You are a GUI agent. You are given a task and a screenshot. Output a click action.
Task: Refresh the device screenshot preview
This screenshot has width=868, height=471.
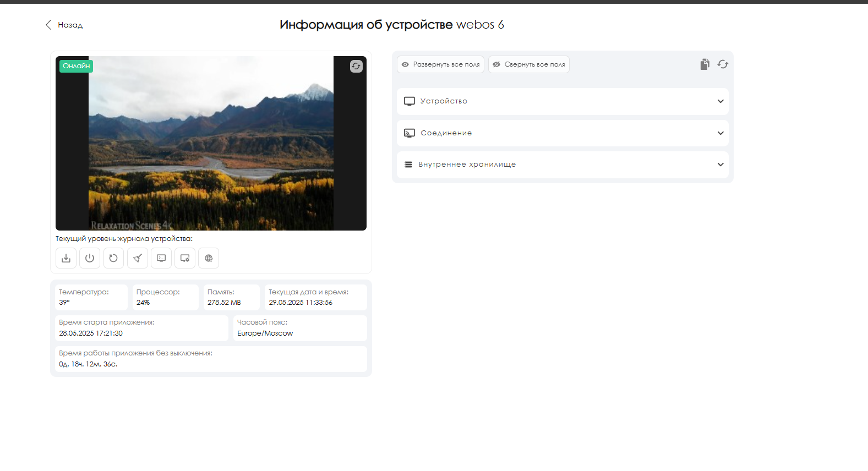click(x=356, y=67)
